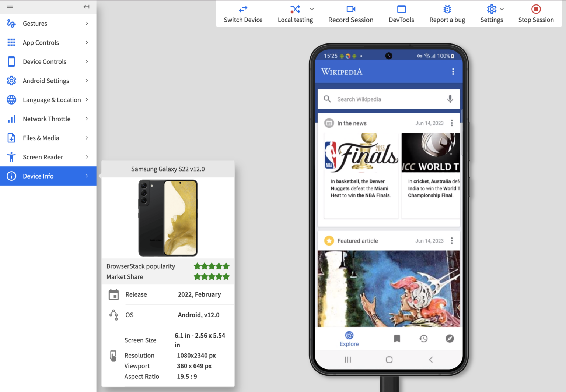Open the Screen Reader panel
Screen dimensions: 566x392
pos(43,157)
